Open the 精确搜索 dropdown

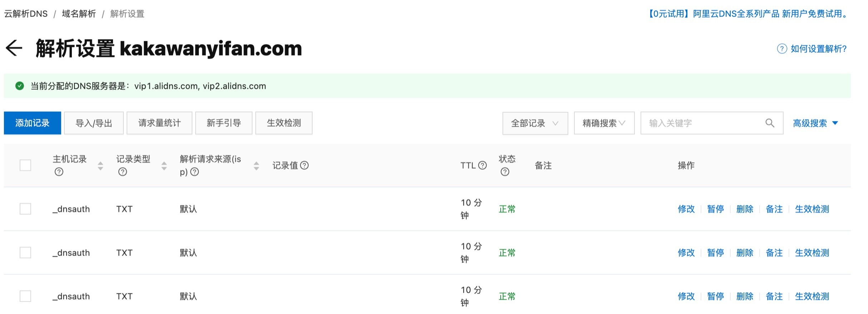(x=604, y=123)
